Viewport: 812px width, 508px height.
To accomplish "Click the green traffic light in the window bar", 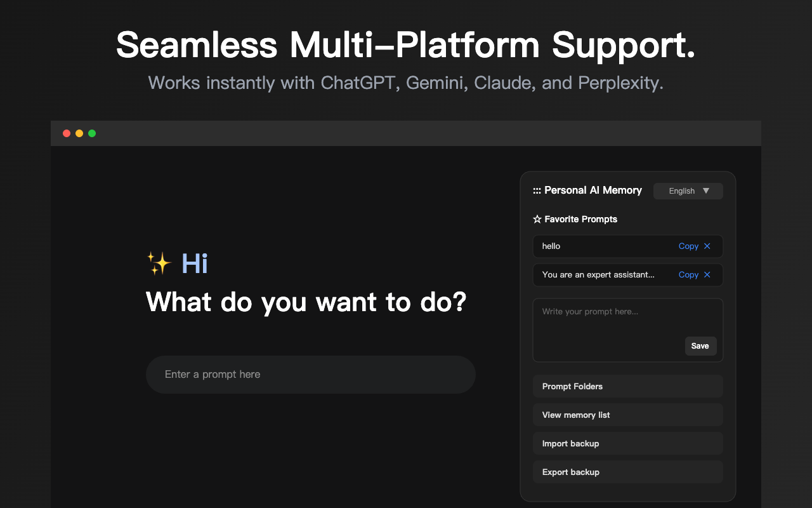I will tap(92, 133).
